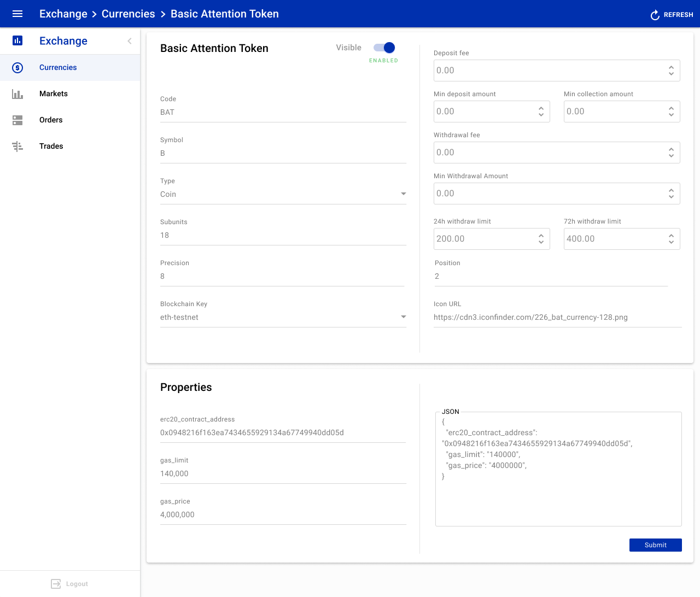Open the hamburger menu

17,14
